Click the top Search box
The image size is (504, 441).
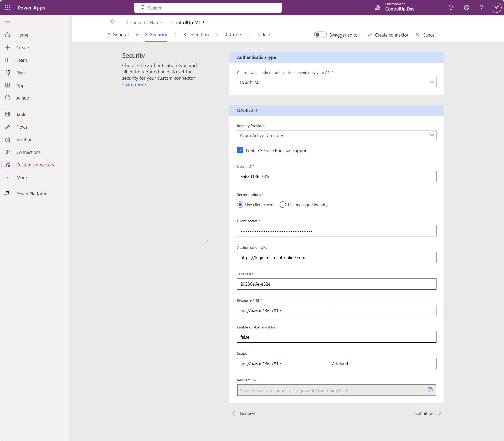click(x=208, y=8)
